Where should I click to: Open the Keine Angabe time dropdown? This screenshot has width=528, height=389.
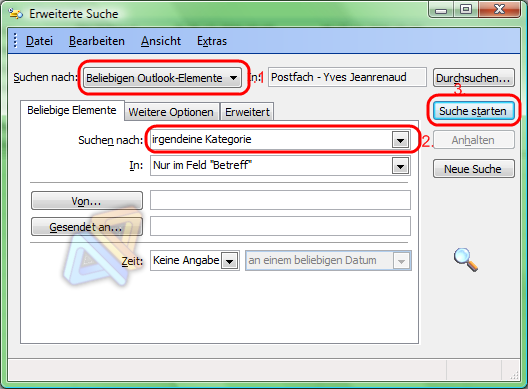229,261
